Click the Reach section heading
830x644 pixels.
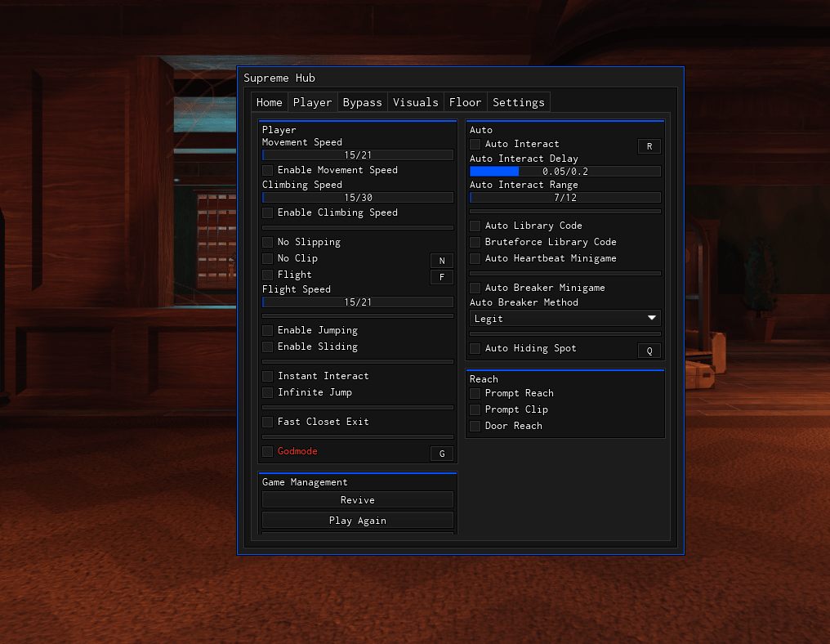tap(484, 379)
